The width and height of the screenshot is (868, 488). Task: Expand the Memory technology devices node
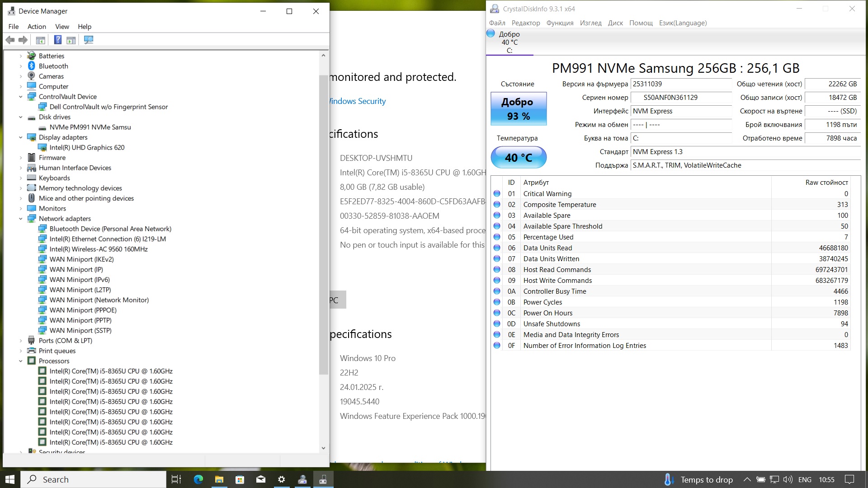tap(21, 188)
